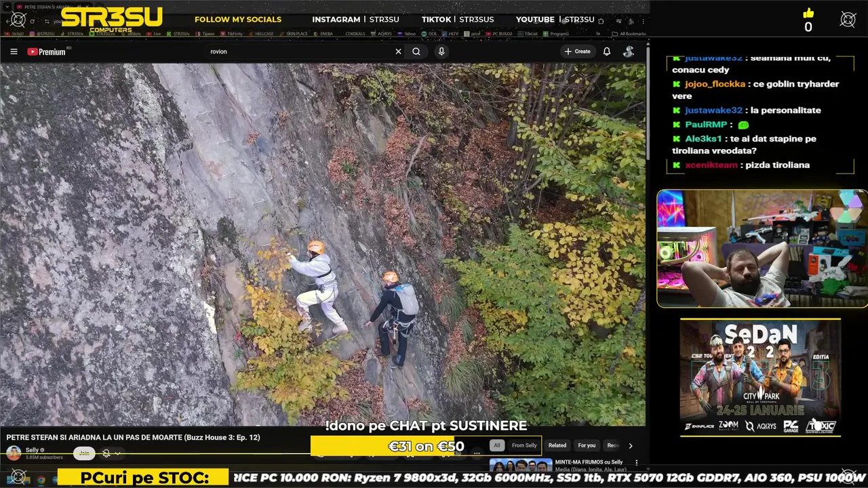Select the 'All' filter chip

[497, 445]
